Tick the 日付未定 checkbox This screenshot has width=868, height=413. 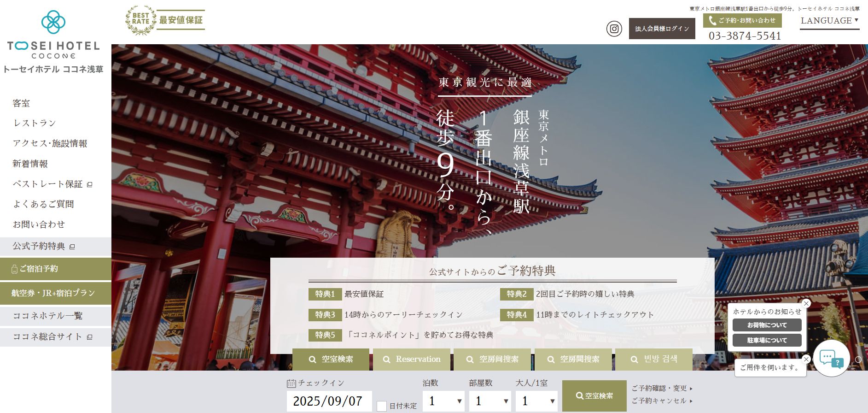pos(382,406)
